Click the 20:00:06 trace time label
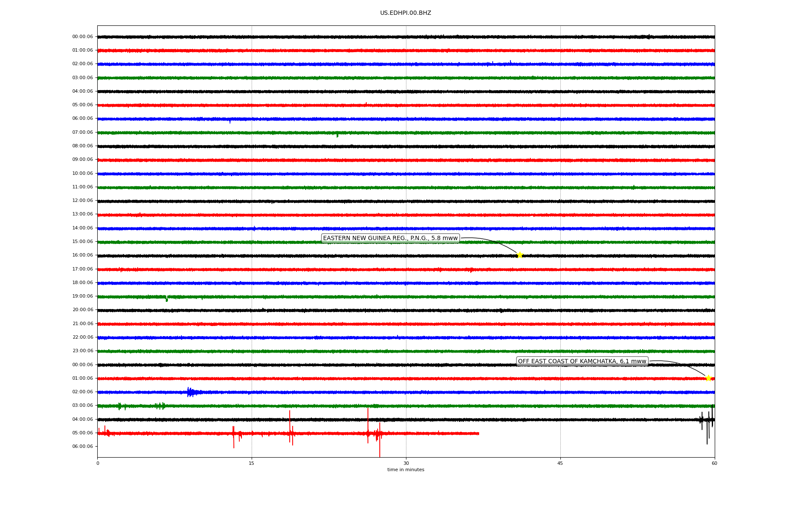Image resolution: width=812 pixels, height=508 pixels. pyautogui.click(x=82, y=310)
